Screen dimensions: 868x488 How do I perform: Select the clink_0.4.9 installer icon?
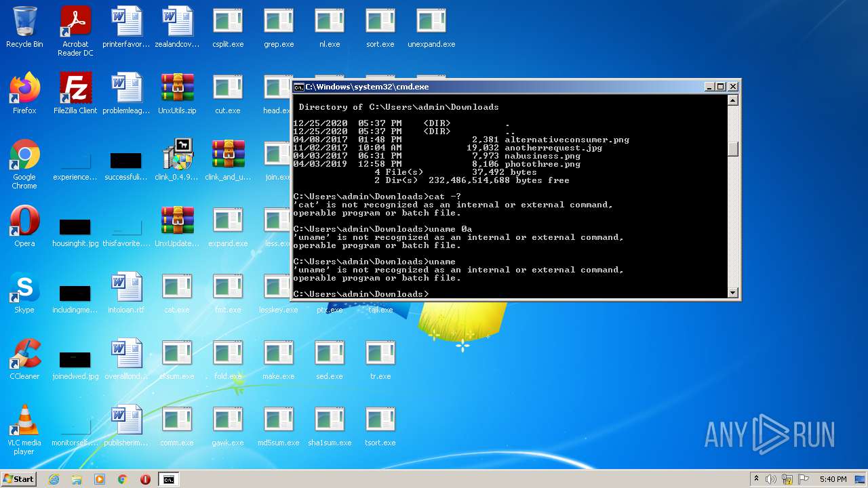(177, 160)
